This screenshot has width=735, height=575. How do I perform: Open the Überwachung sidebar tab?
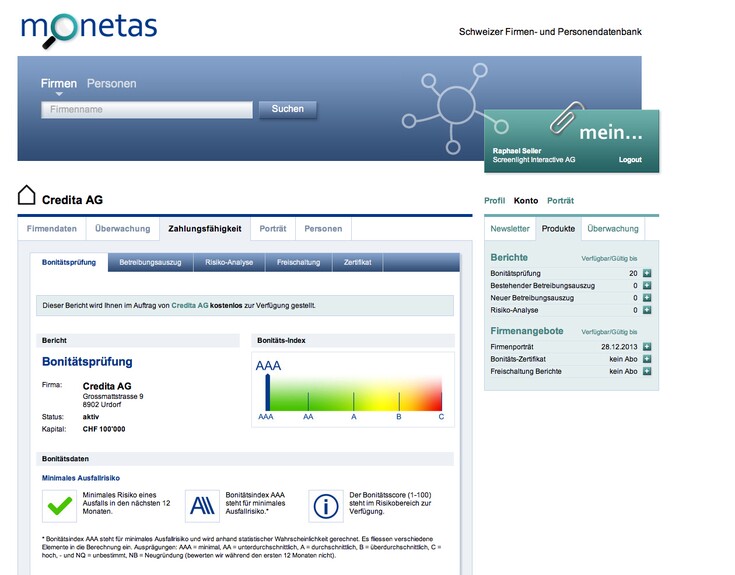tap(613, 229)
